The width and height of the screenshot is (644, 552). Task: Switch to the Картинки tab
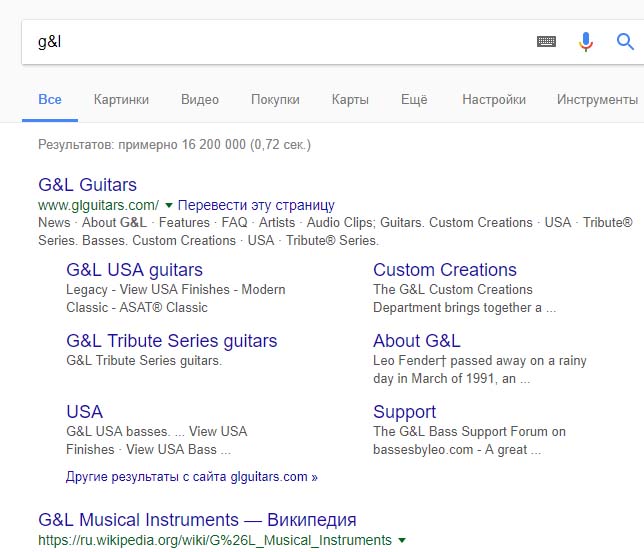point(121,99)
